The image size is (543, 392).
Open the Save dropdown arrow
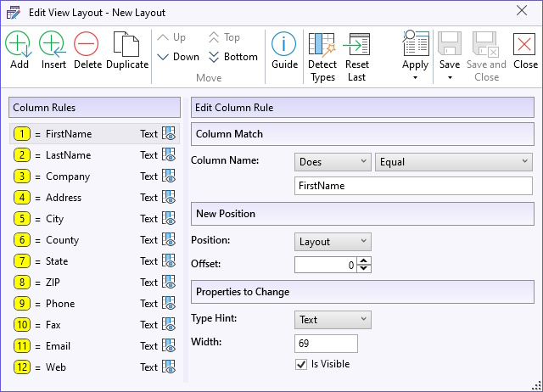pyautogui.click(x=450, y=77)
